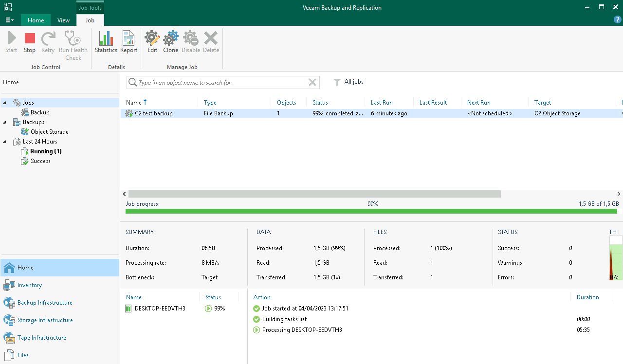Open the Home navigation pane
Screen dimensions: 623x364
click(x=60, y=268)
